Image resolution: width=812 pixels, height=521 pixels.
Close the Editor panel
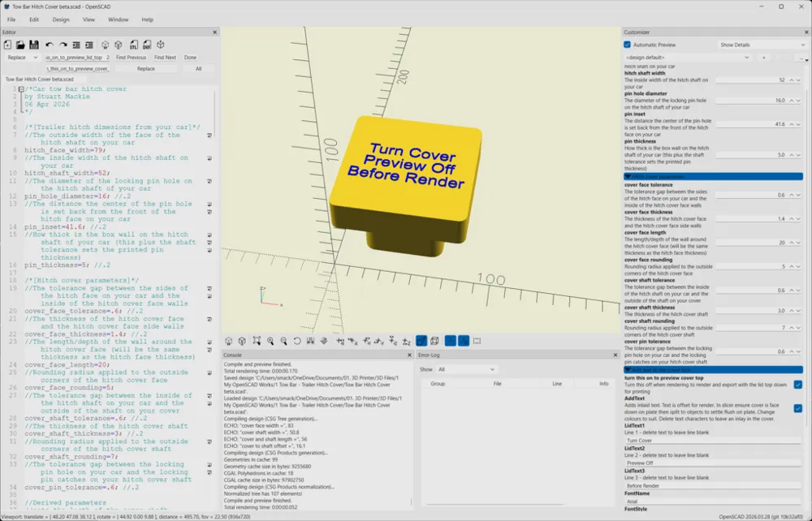(215, 32)
